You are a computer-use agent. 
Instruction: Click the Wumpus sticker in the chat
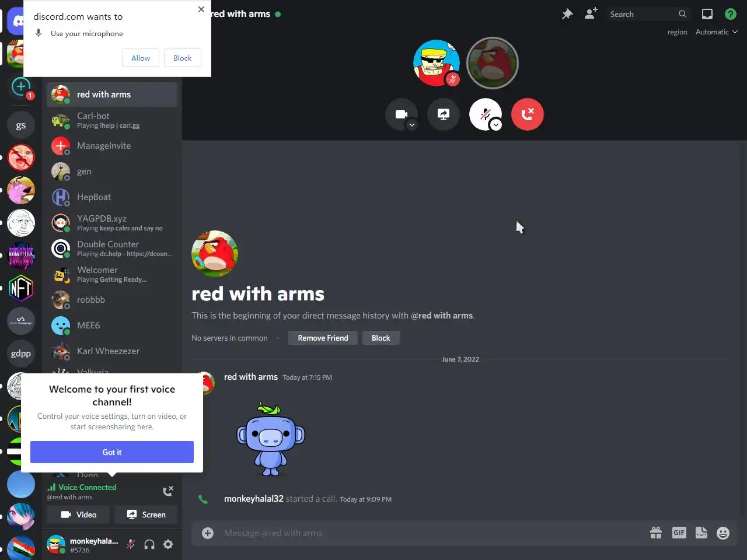click(x=271, y=439)
